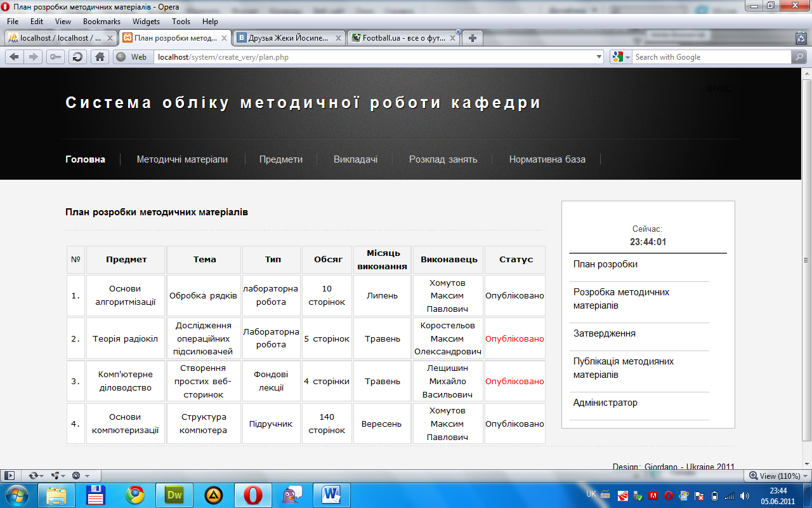The height and width of the screenshot is (508, 812).
Task: Open the File menu
Action: tap(13, 22)
